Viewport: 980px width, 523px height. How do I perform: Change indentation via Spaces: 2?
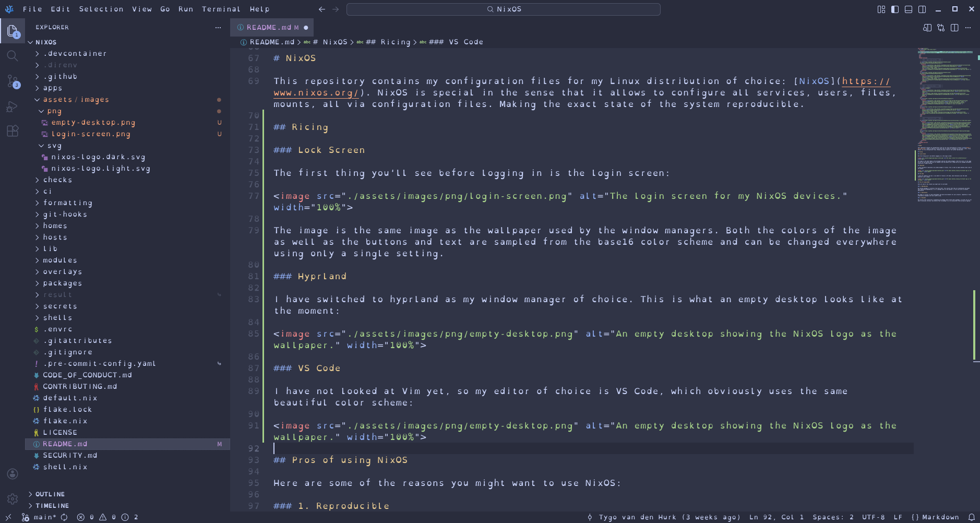click(x=833, y=517)
